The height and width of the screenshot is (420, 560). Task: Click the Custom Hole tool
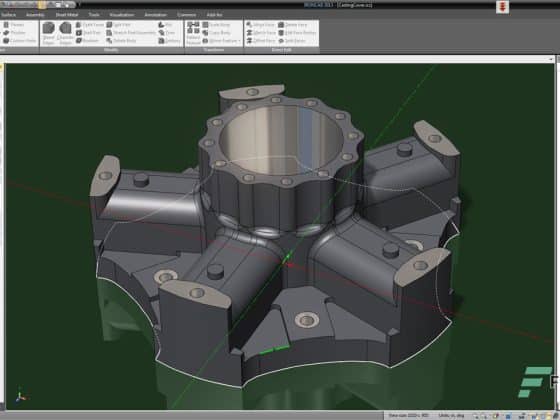tap(20, 41)
